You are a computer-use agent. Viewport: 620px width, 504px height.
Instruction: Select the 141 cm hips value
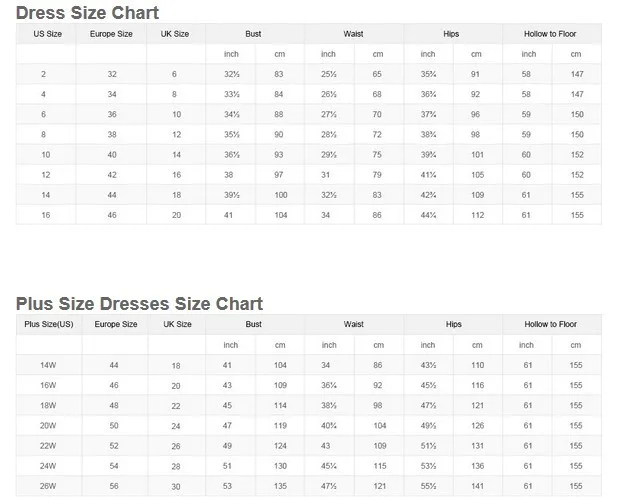(x=478, y=486)
